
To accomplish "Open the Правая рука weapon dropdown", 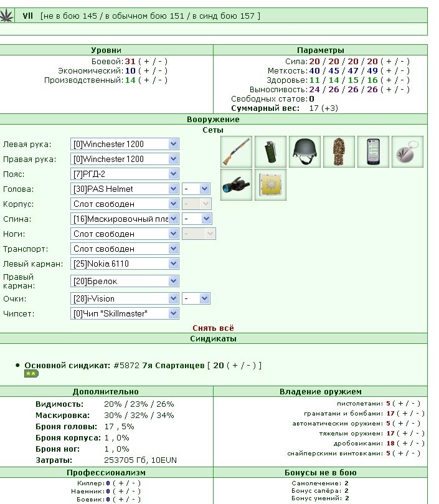I will pos(125,159).
